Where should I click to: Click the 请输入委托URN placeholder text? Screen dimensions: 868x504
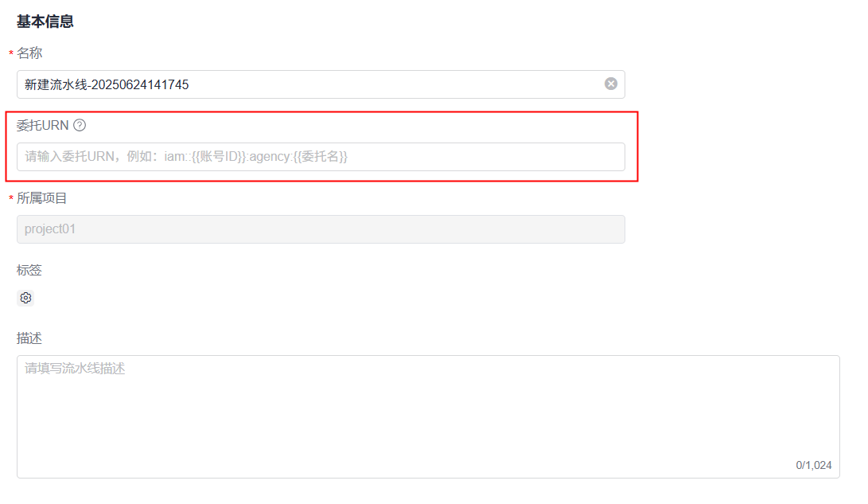(186, 157)
